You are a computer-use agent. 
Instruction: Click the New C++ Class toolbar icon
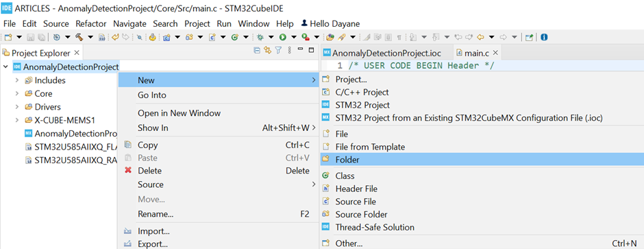(234, 37)
